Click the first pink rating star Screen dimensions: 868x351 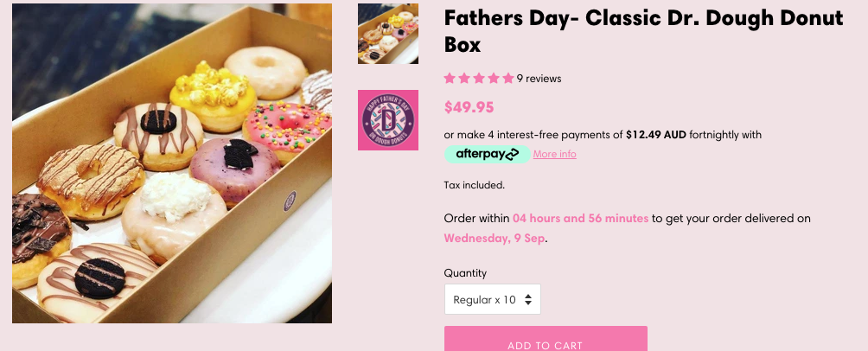tap(450, 79)
